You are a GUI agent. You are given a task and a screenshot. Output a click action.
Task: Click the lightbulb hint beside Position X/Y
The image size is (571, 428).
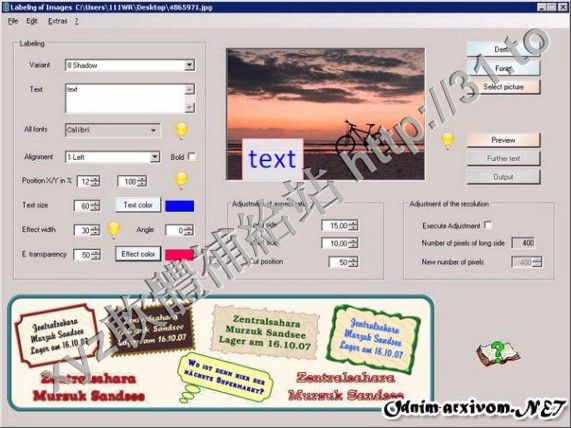(181, 180)
